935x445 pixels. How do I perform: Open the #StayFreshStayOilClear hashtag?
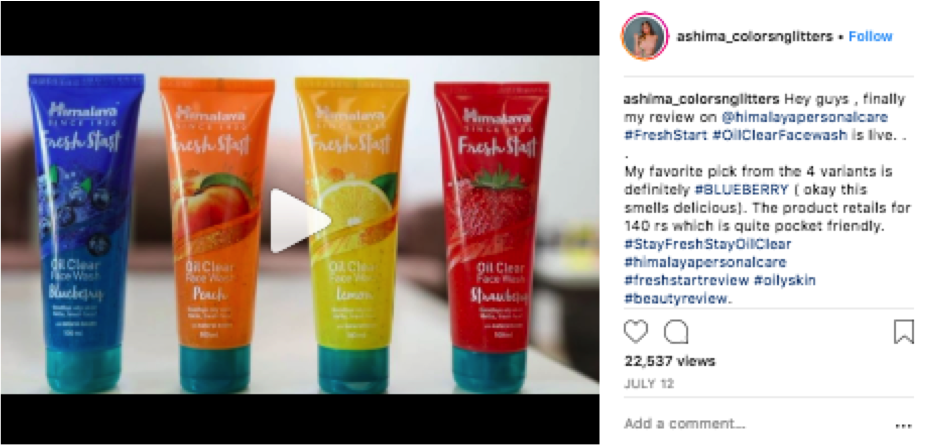click(707, 244)
